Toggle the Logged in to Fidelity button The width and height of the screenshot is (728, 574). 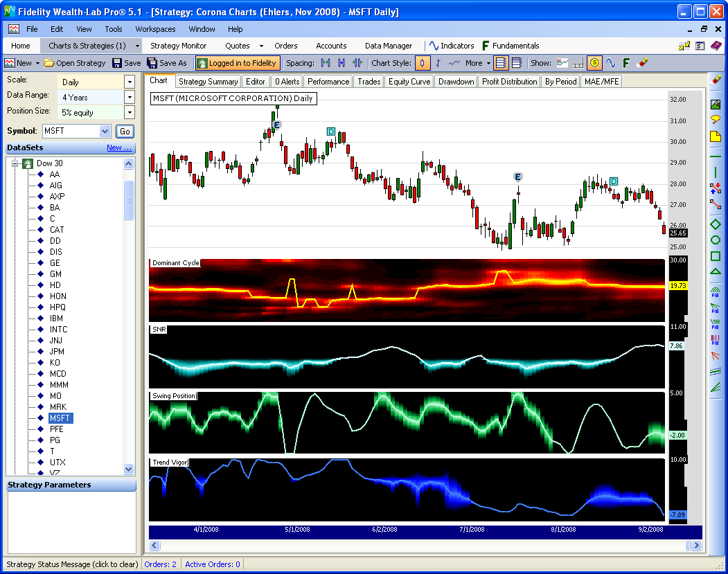click(x=237, y=63)
